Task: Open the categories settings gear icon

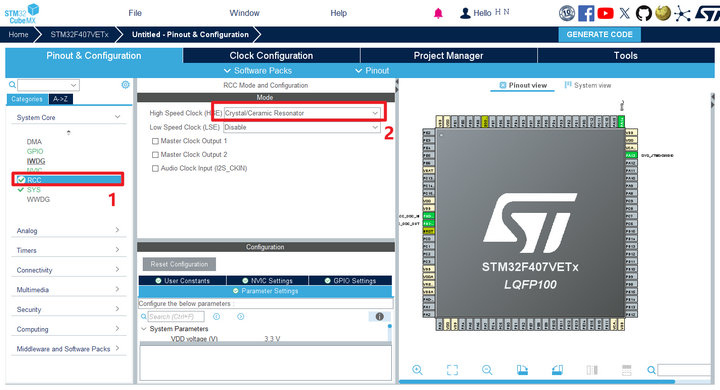Action: pyautogui.click(x=125, y=85)
